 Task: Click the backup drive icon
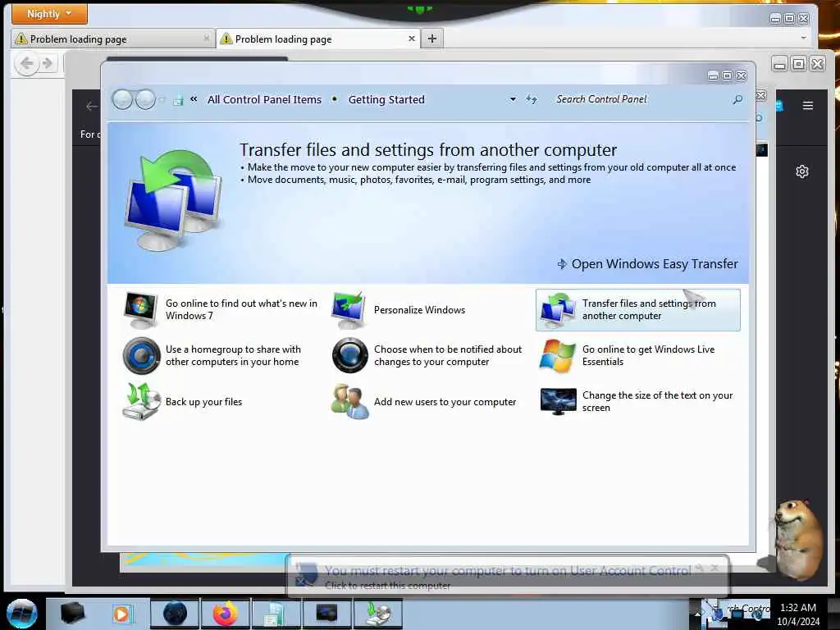(x=141, y=401)
